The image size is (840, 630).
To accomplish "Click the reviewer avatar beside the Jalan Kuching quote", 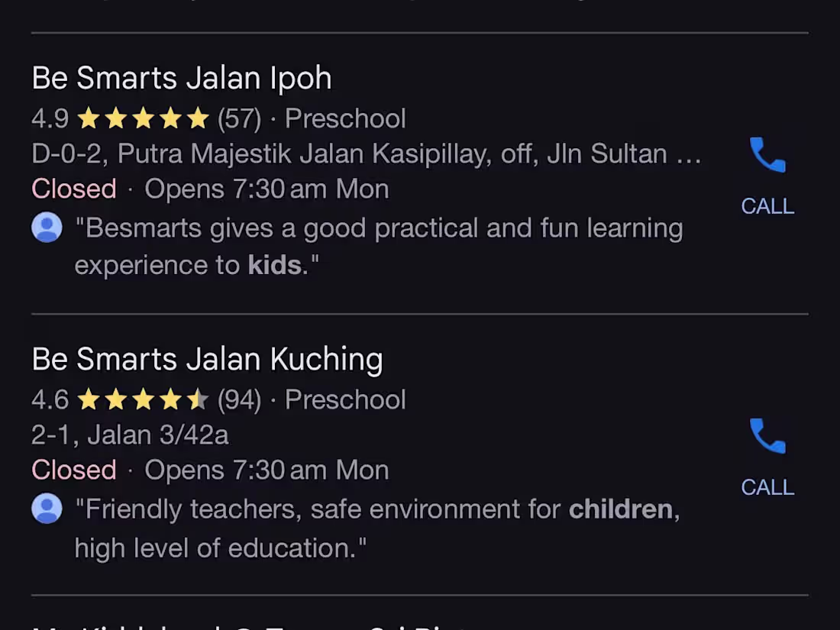I will pyautogui.click(x=47, y=508).
